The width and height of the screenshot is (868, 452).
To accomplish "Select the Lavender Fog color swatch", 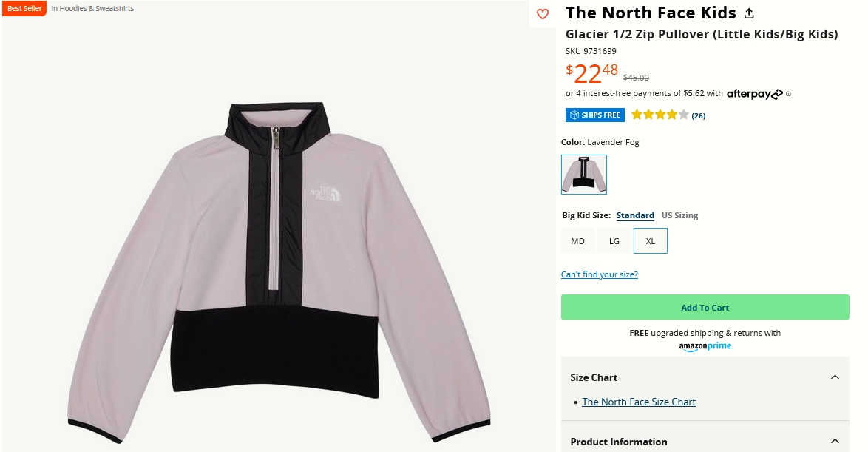I will click(x=584, y=175).
